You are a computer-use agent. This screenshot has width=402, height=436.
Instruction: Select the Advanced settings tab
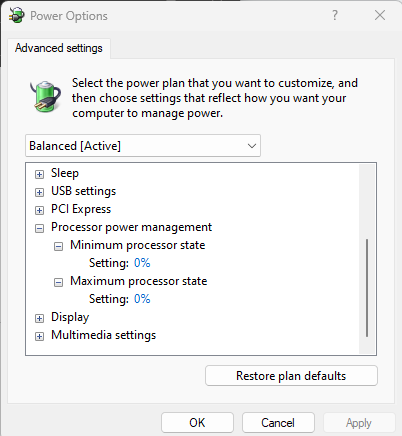pos(59,48)
